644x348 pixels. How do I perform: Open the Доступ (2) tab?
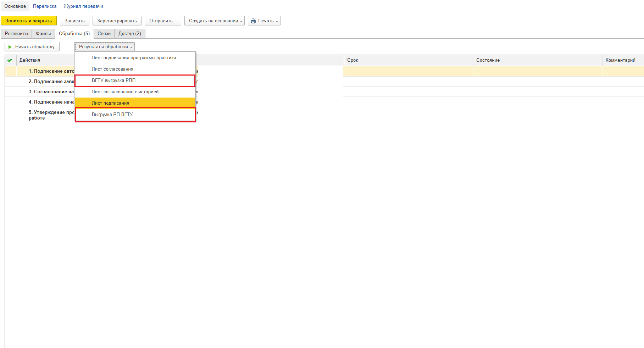tap(129, 34)
